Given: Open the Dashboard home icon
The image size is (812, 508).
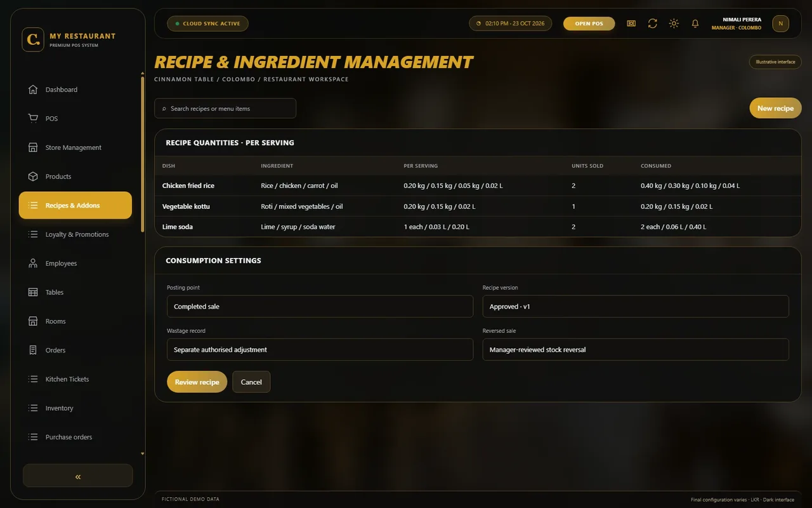Looking at the screenshot, I should tap(33, 90).
